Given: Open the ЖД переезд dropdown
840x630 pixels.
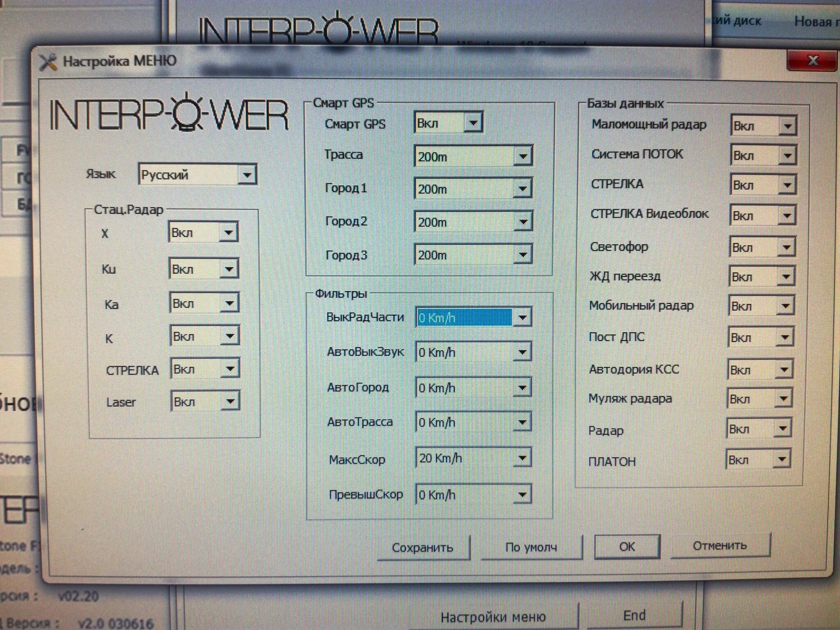Looking at the screenshot, I should tap(762, 276).
